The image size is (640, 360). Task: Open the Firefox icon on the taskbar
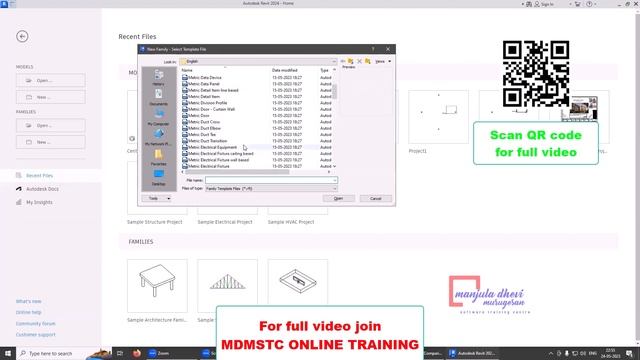137,353
